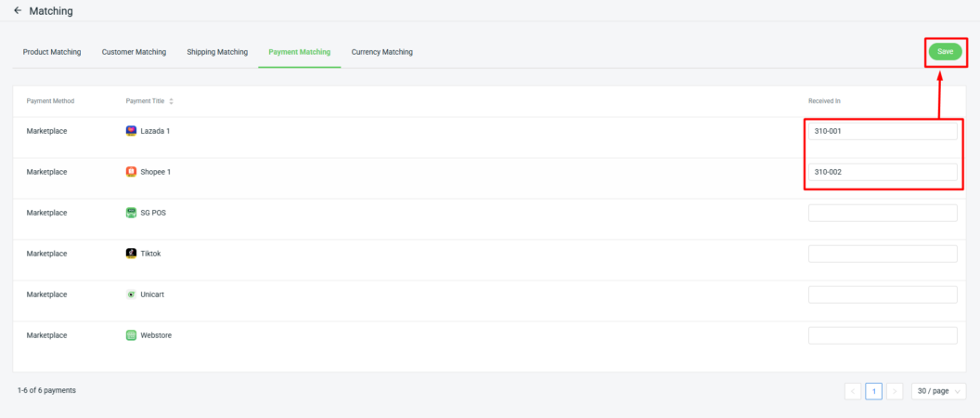Click Received In field for Webstore
The width and height of the screenshot is (980, 418).
coord(882,335)
